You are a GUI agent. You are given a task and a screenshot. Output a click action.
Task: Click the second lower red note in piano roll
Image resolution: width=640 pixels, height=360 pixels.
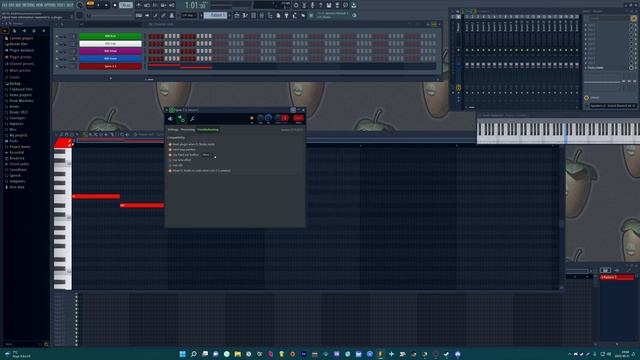click(x=142, y=205)
